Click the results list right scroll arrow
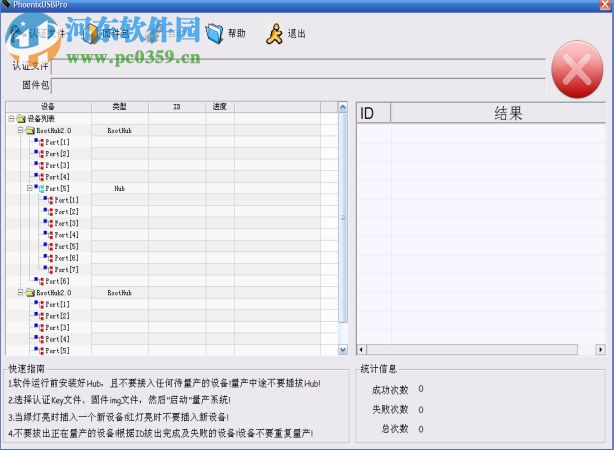 (600, 349)
